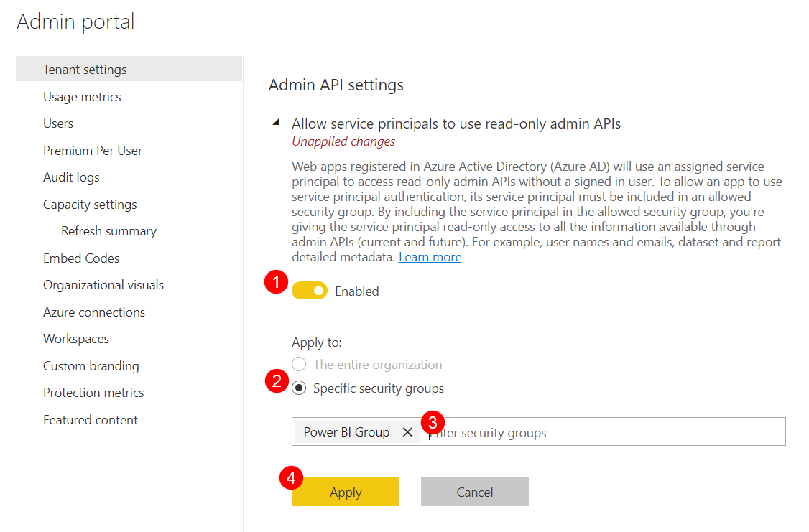This screenshot has width=809, height=532.
Task: Click the Cancel button
Action: tap(474, 491)
